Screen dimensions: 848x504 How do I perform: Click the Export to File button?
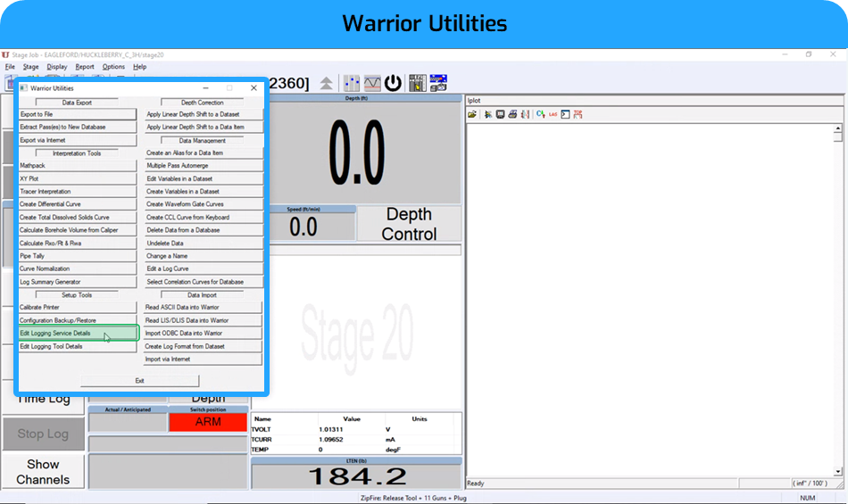pos(78,114)
